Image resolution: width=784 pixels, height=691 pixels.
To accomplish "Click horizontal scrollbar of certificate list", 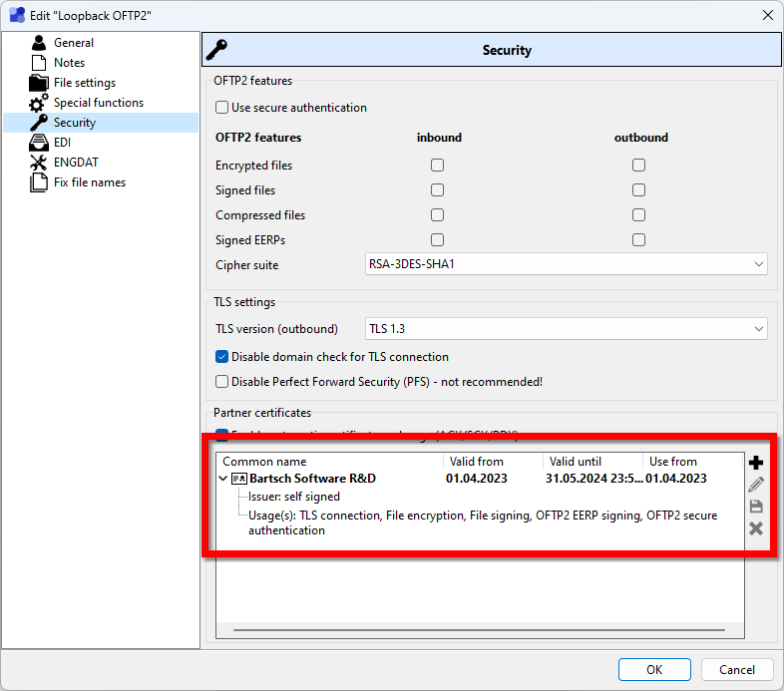I will pyautogui.click(x=479, y=630).
